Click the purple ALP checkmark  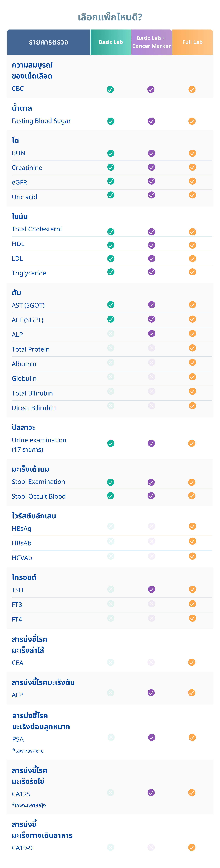point(152,334)
